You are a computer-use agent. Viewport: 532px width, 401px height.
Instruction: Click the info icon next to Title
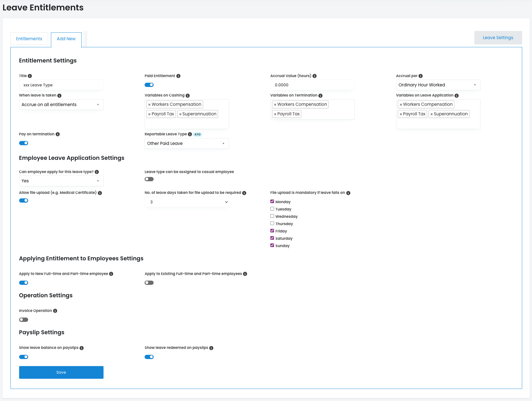30,76
